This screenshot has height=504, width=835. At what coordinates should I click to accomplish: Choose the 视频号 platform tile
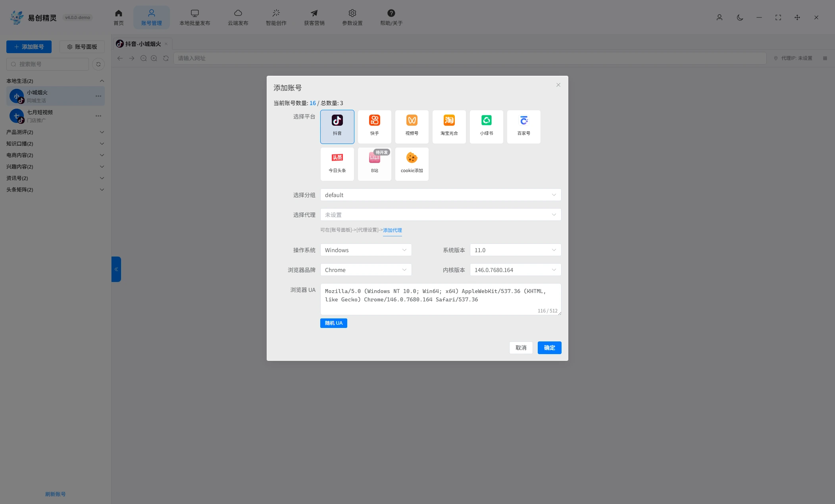412,126
